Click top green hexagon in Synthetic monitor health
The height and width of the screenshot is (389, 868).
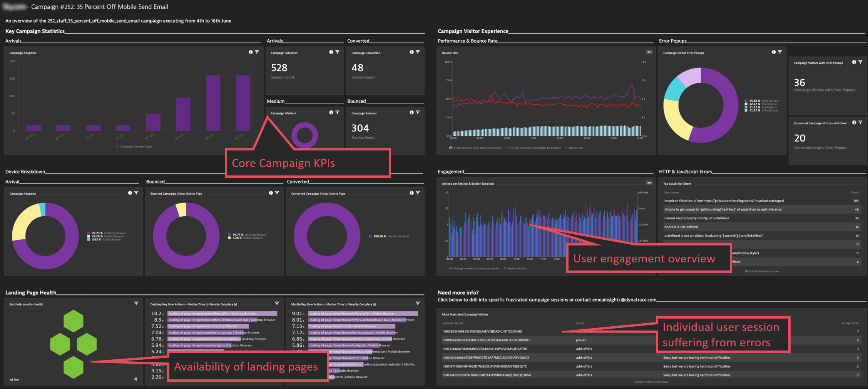[73, 321]
